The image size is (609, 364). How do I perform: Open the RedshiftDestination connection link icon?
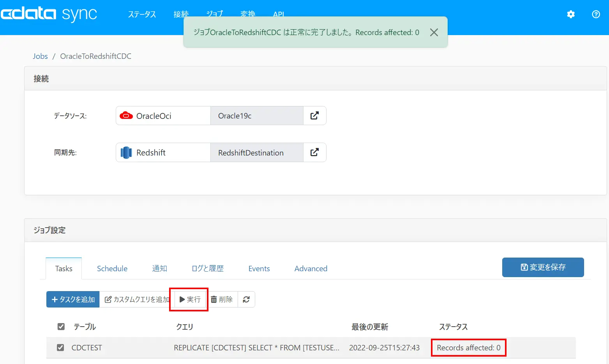tap(314, 152)
